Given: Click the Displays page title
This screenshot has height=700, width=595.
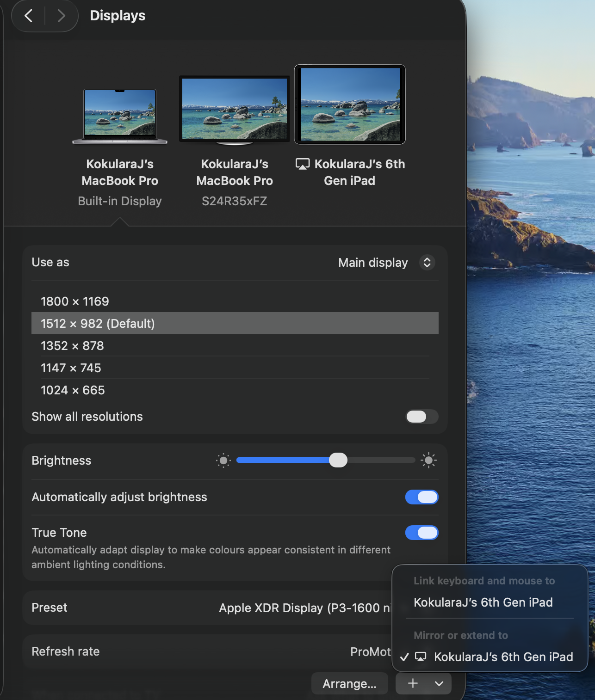Looking at the screenshot, I should coord(118,16).
